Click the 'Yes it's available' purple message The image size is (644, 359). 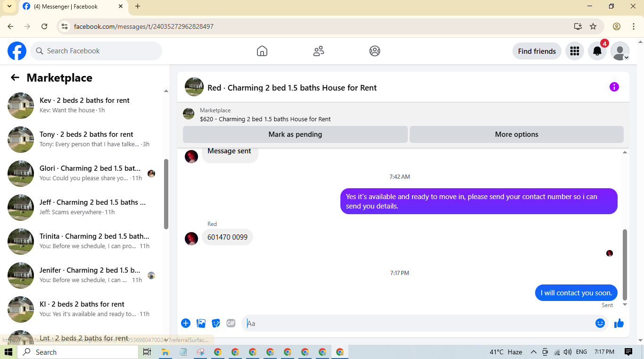[479, 201]
